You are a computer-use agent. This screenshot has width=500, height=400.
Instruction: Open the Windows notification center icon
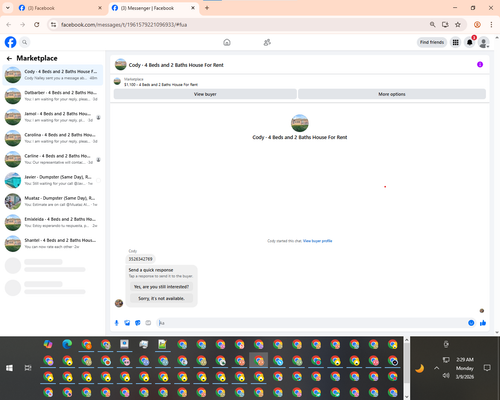click(x=487, y=368)
